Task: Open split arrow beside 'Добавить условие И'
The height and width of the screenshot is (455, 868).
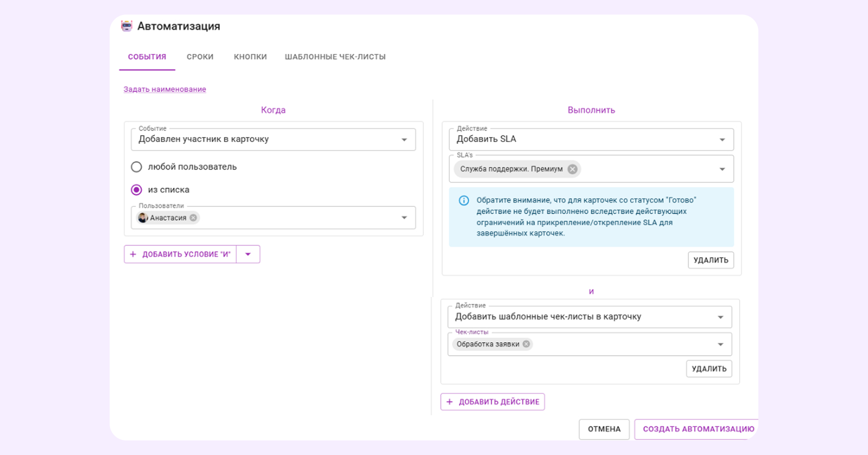Action: pyautogui.click(x=248, y=254)
